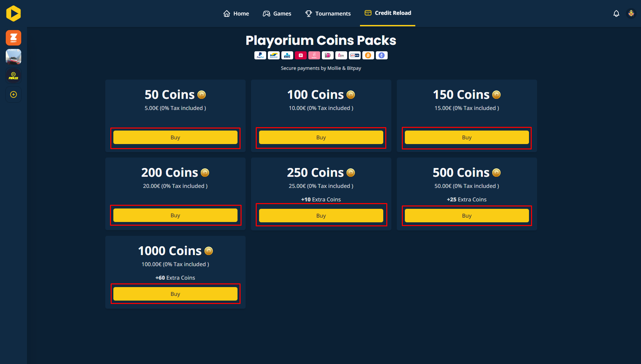Click the add game plus icon
Image resolution: width=641 pixels, height=364 pixels.
13,94
